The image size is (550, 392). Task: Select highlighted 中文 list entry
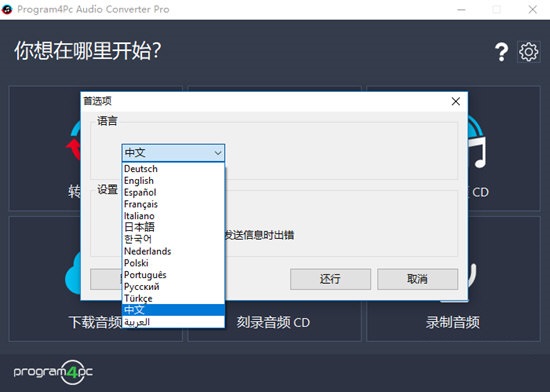173,310
